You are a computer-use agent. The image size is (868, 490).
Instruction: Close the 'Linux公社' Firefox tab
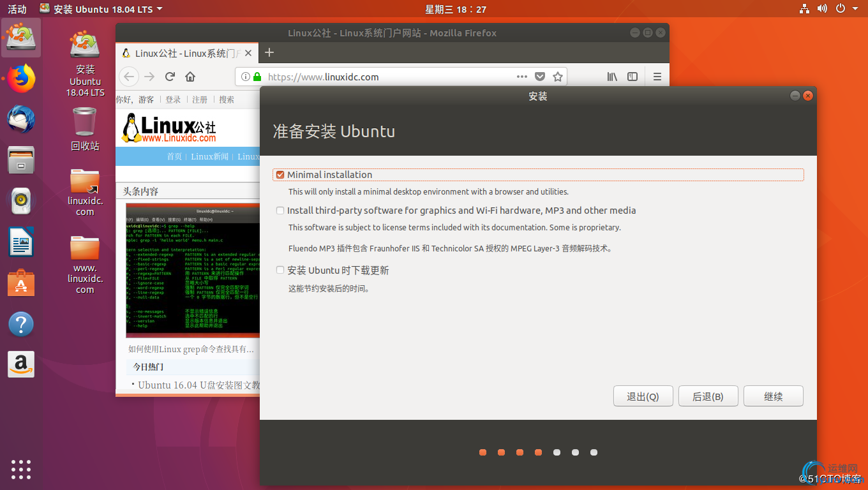(x=248, y=54)
